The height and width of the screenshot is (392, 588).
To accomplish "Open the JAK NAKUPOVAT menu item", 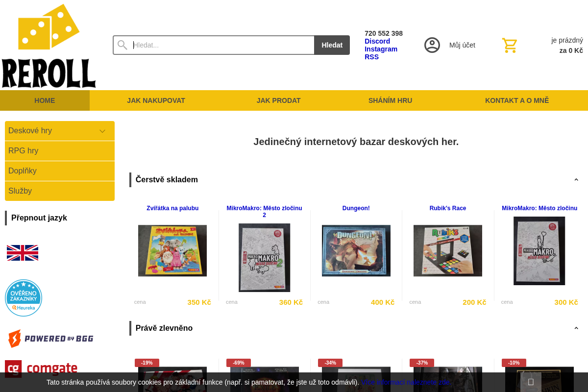I will click(156, 100).
